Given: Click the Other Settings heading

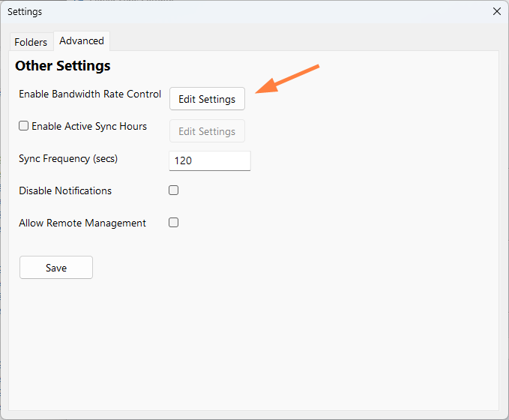Looking at the screenshot, I should 63,66.
